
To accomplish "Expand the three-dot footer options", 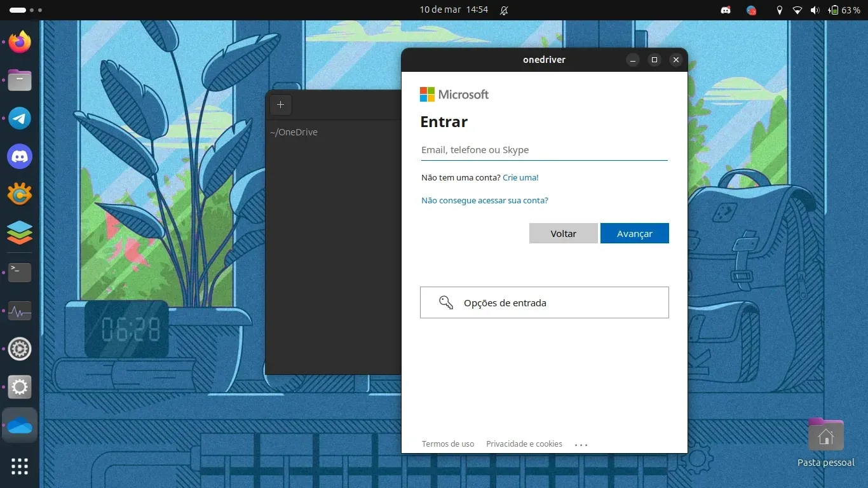I will pos(581,445).
